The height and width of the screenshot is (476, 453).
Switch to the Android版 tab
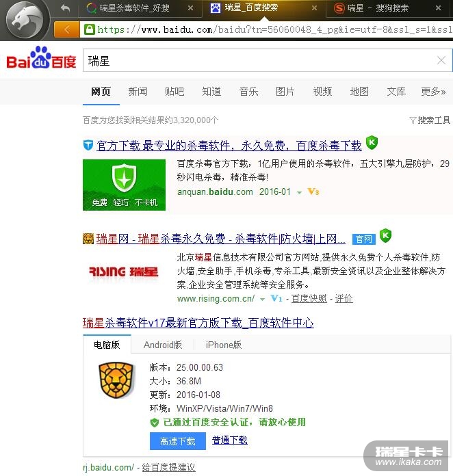point(163,345)
